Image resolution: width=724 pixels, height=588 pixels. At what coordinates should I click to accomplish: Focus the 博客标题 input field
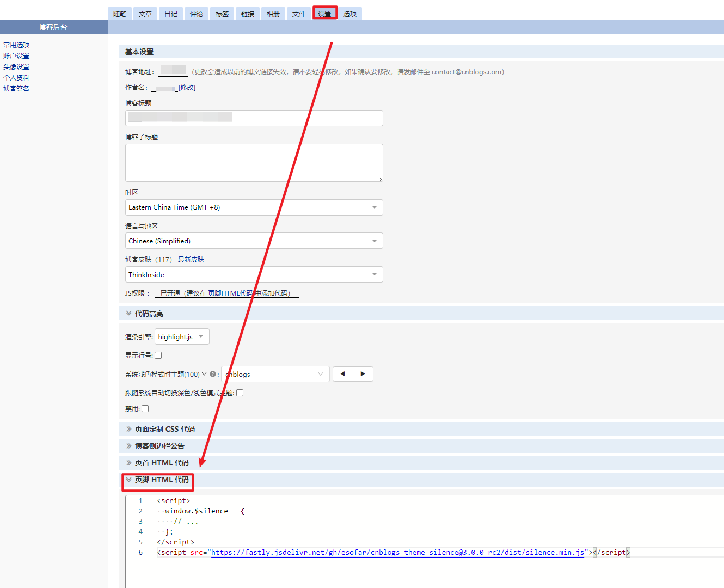coord(254,118)
